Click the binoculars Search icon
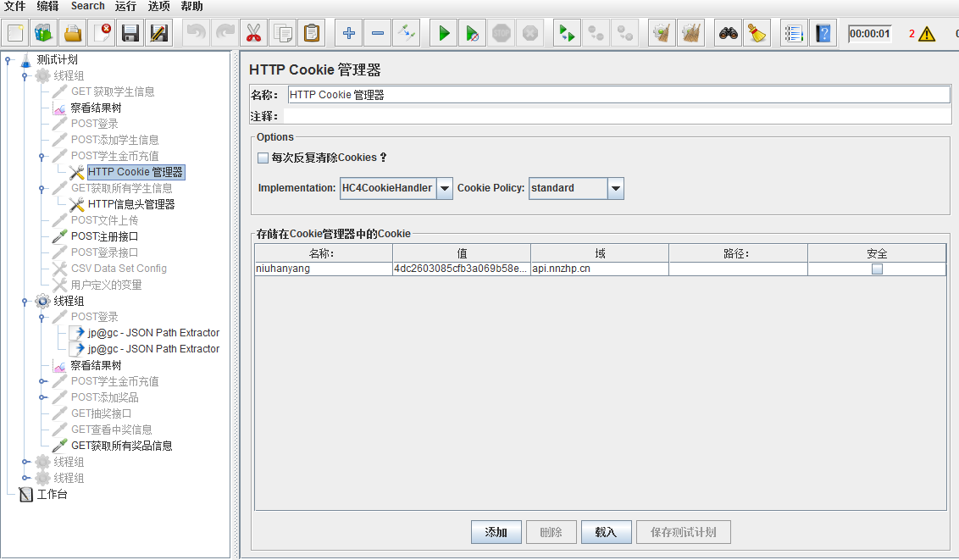The width and height of the screenshot is (959, 560). tap(728, 33)
